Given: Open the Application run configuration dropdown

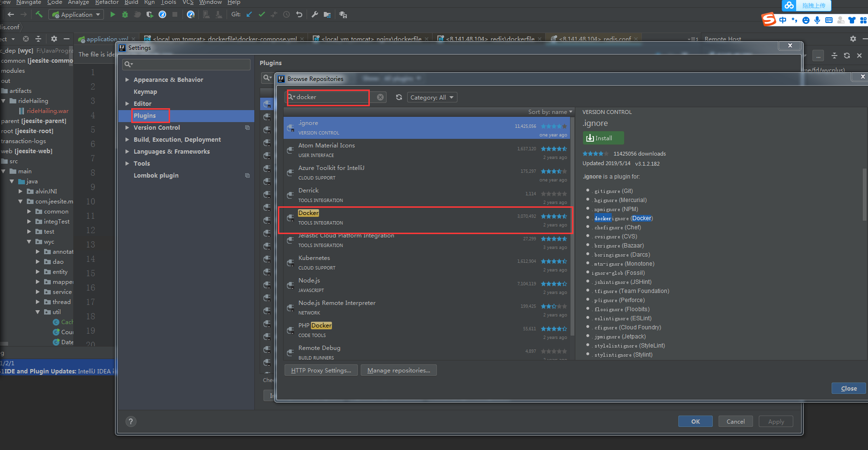Looking at the screenshot, I should pyautogui.click(x=76, y=14).
